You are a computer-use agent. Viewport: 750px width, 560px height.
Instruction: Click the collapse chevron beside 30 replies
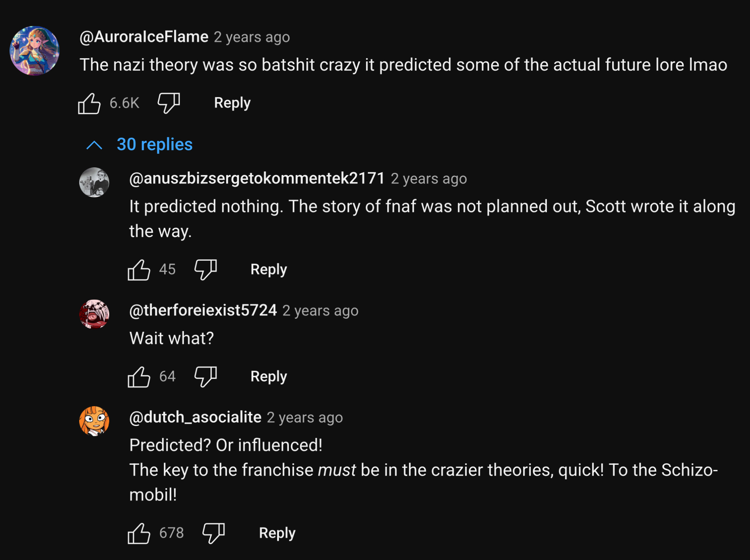pyautogui.click(x=94, y=145)
